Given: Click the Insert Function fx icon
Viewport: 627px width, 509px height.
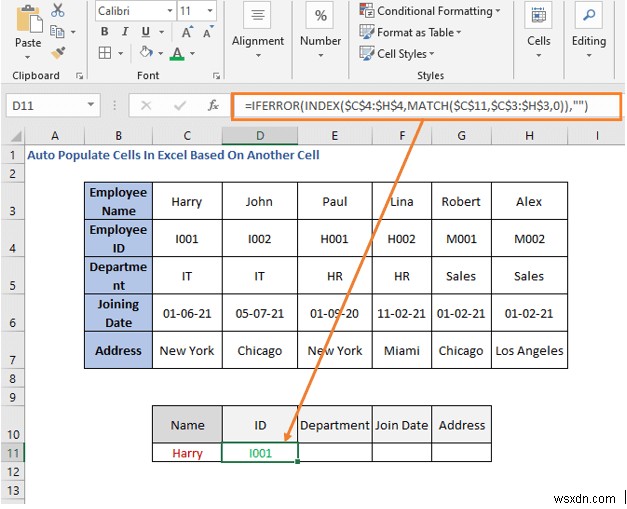Looking at the screenshot, I should click(x=213, y=106).
